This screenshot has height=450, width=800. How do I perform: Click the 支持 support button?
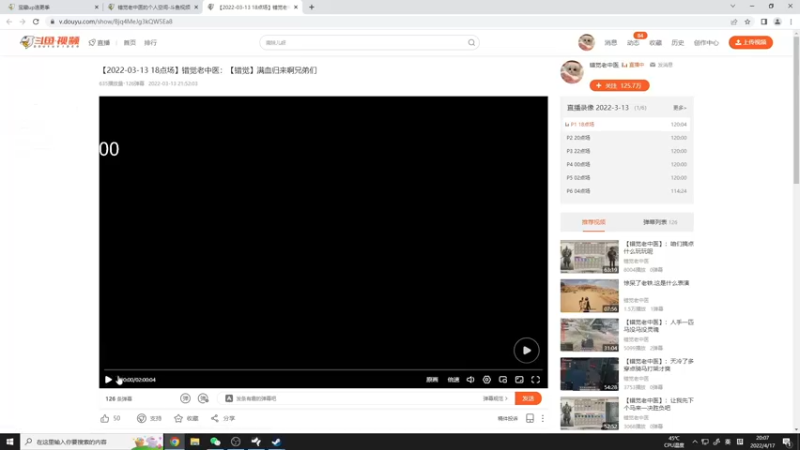point(149,418)
